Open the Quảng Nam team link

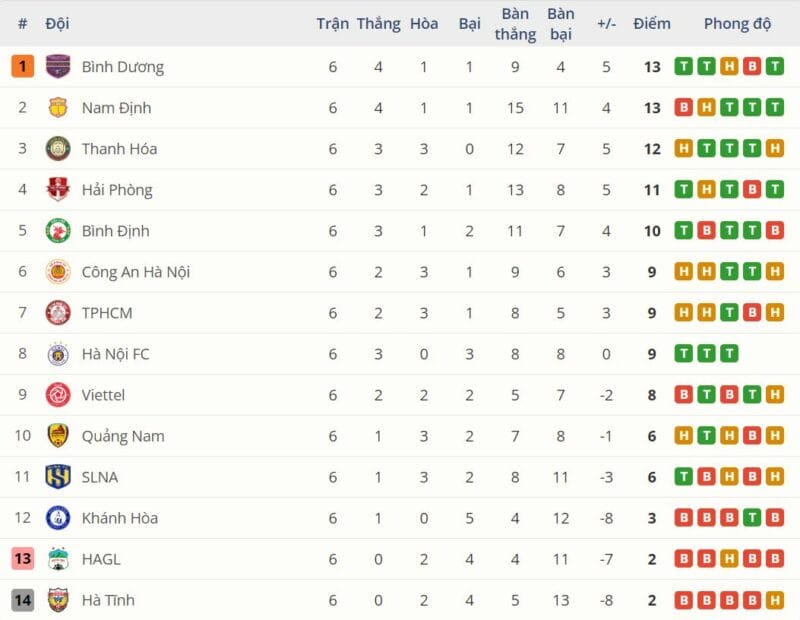[x=123, y=436]
